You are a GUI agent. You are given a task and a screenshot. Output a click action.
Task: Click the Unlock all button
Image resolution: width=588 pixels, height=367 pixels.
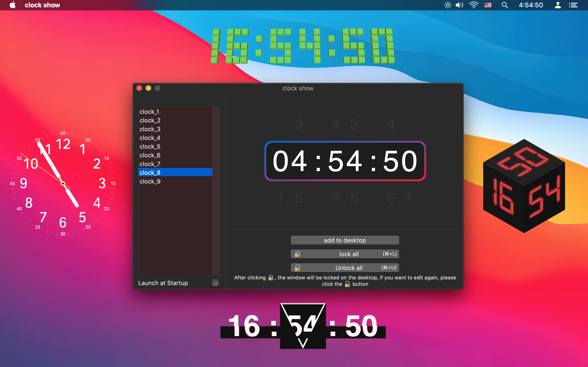tap(345, 268)
